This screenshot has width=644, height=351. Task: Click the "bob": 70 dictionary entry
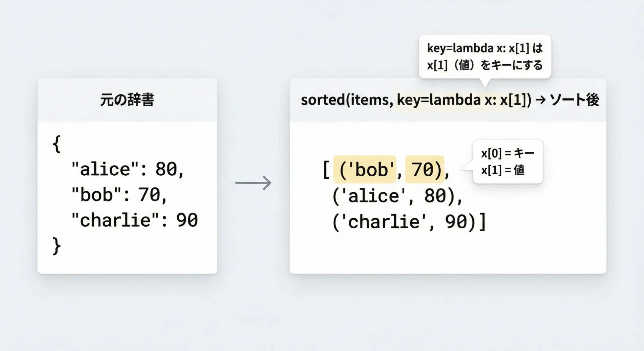tap(119, 194)
